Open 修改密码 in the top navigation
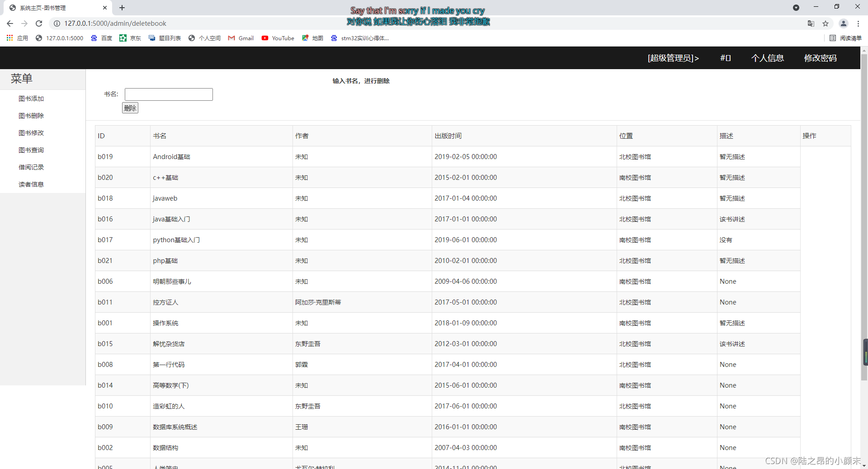Viewport: 868px width, 469px height. pyautogui.click(x=820, y=58)
